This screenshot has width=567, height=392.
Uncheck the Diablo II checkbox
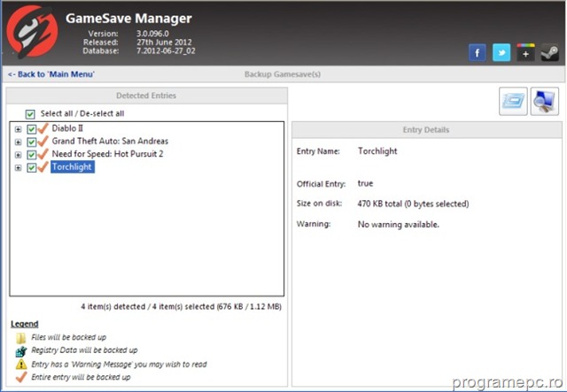(32, 129)
